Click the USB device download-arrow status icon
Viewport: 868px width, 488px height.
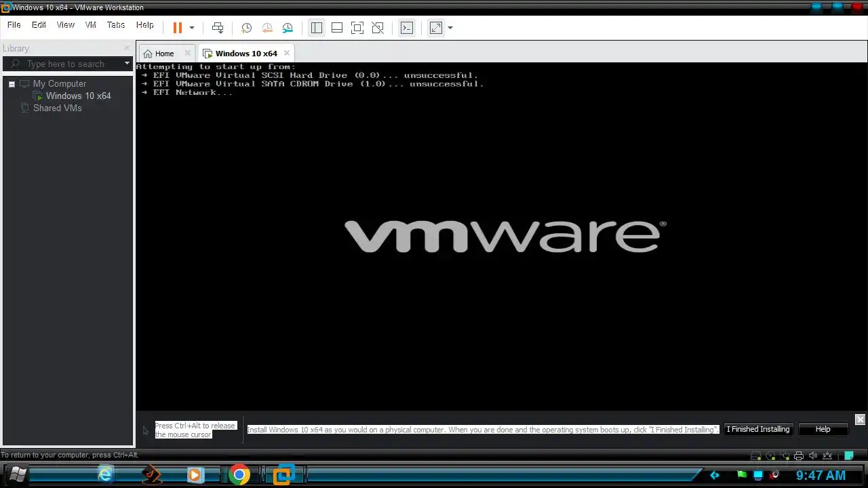click(x=827, y=456)
